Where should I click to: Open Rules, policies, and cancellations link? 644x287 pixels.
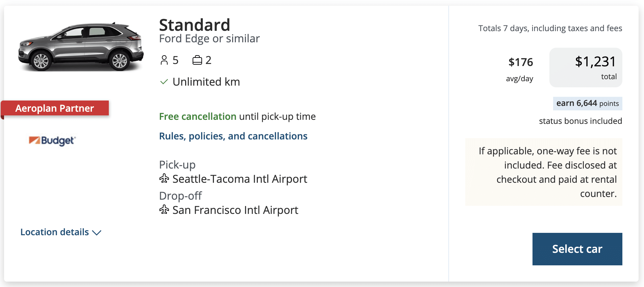point(233,136)
